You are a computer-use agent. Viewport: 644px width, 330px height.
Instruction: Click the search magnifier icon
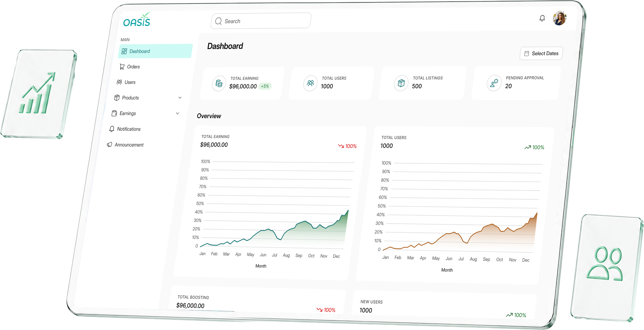tap(218, 21)
